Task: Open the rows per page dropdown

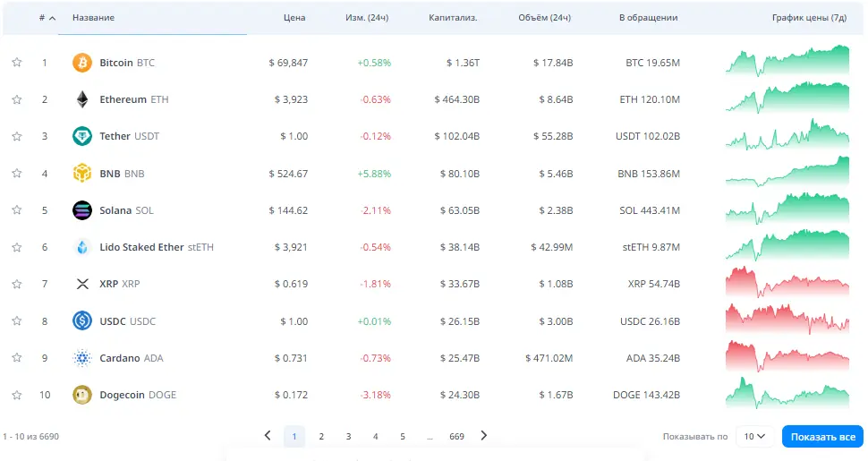Action: pyautogui.click(x=754, y=437)
